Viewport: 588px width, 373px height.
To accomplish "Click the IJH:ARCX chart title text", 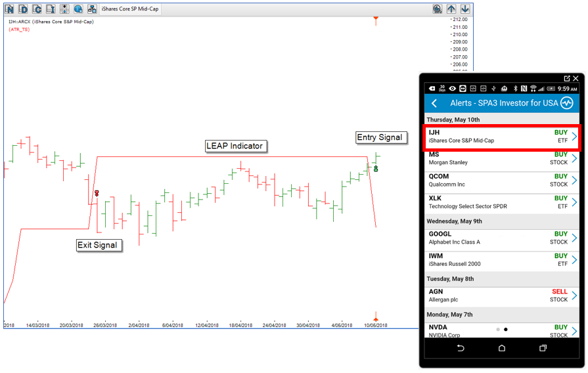I will click(x=51, y=22).
